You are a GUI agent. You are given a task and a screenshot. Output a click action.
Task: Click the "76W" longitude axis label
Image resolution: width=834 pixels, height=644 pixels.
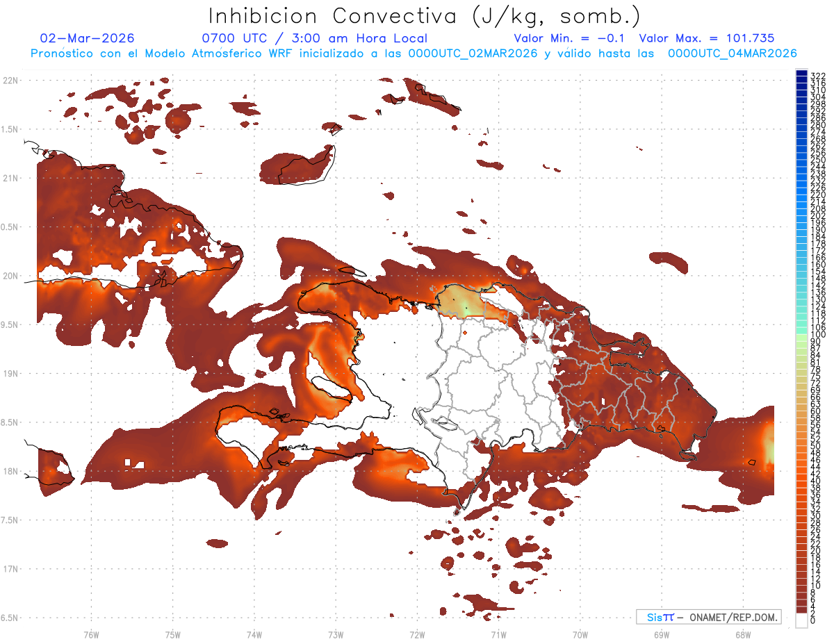[x=91, y=634]
